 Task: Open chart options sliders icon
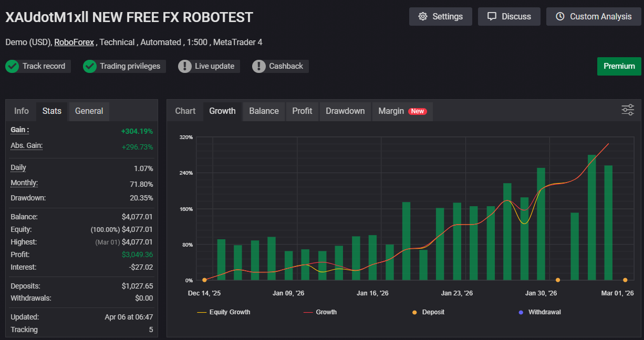click(628, 110)
